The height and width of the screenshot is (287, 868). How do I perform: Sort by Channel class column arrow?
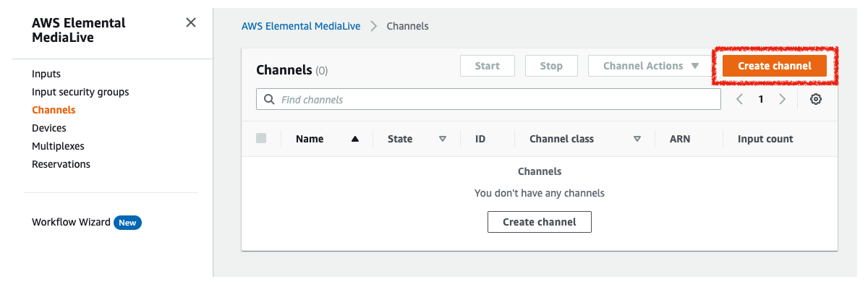pyautogui.click(x=637, y=139)
